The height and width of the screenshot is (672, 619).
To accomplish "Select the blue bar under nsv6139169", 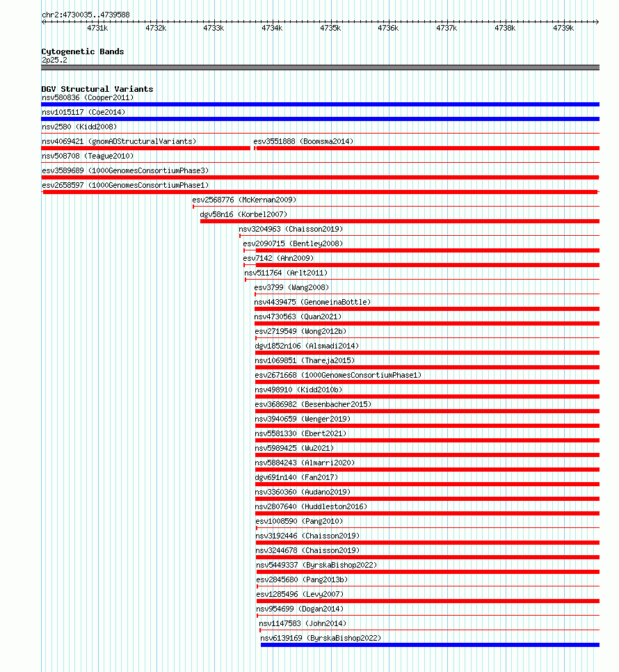I will (x=430, y=645).
